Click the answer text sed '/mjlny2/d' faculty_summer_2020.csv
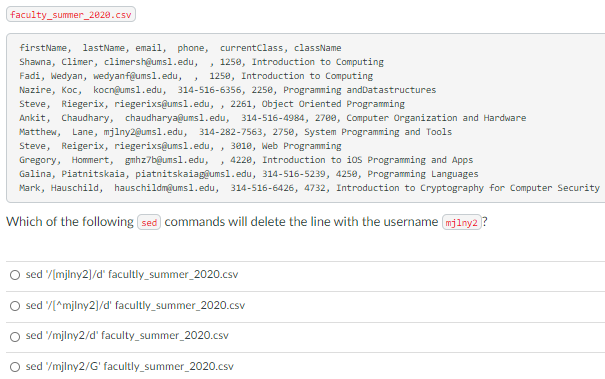The height and width of the screenshot is (379, 605). pyautogui.click(x=127, y=335)
